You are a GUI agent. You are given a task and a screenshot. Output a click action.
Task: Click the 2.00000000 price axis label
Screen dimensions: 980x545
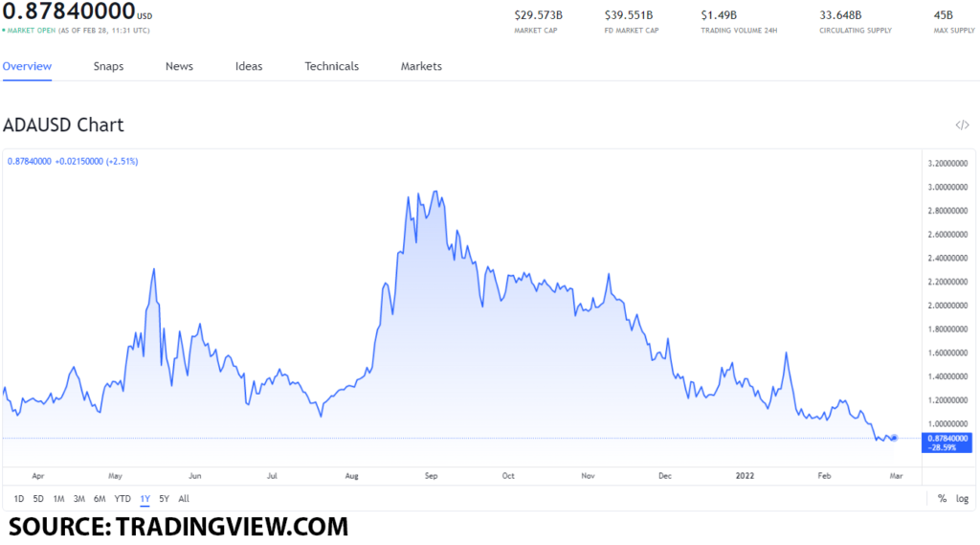click(x=947, y=306)
